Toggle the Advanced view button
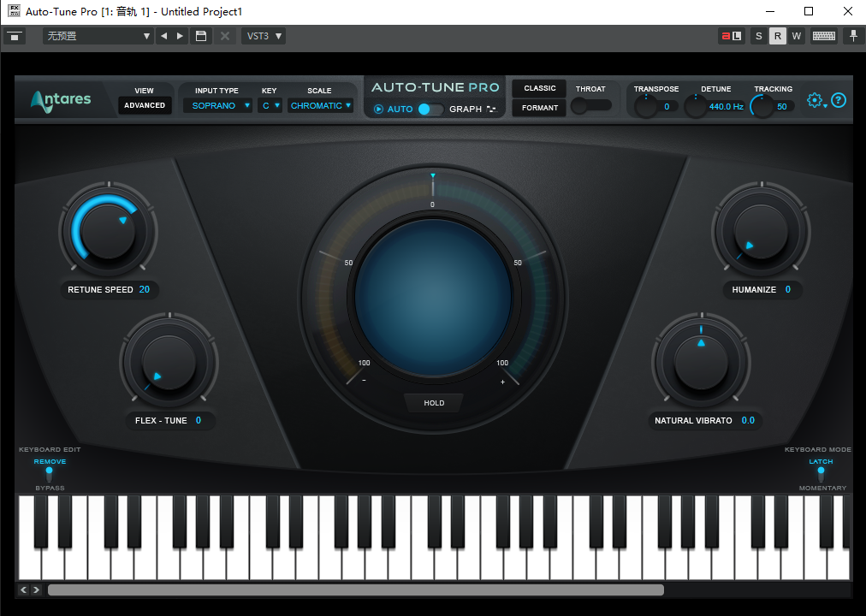The height and width of the screenshot is (616, 866). point(145,105)
